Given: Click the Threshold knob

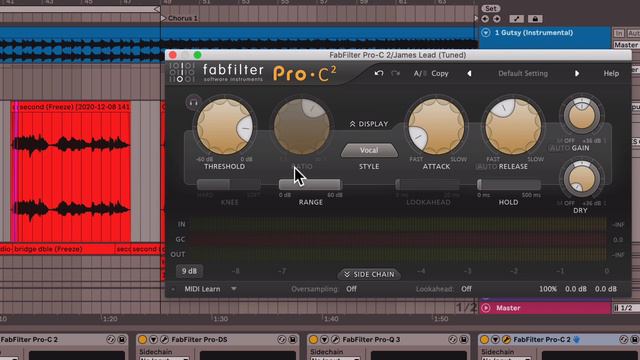Looking at the screenshot, I should click(x=224, y=127).
